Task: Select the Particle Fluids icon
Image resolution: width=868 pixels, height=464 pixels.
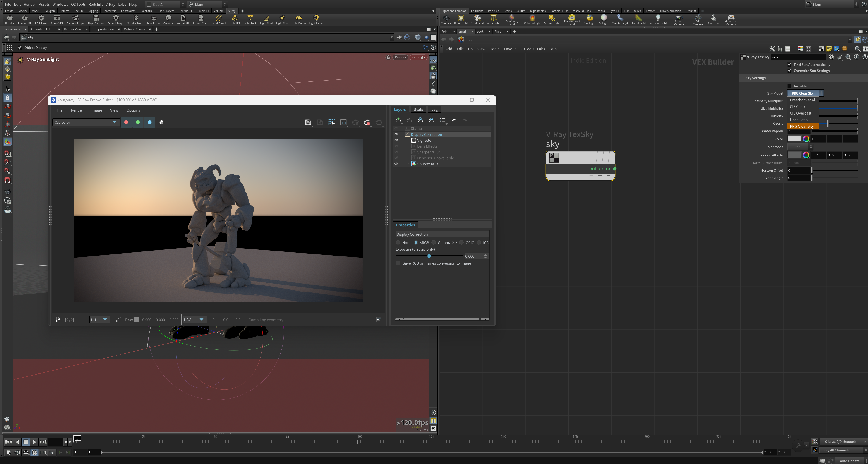Action: tap(559, 10)
